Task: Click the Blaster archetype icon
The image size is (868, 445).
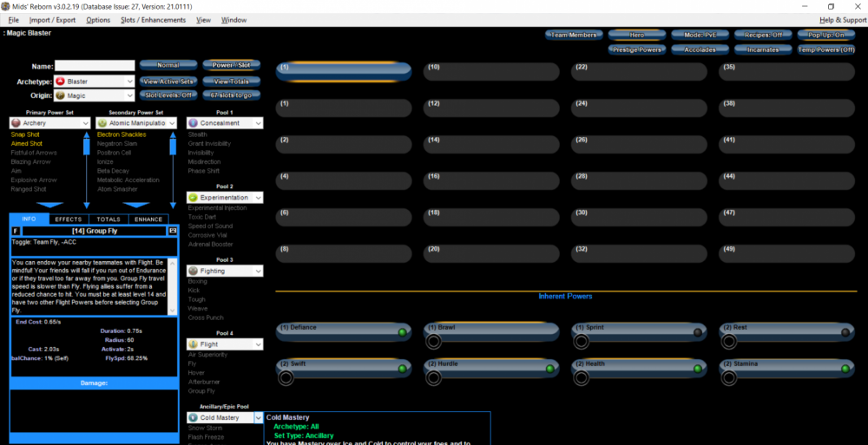Action: (60, 82)
